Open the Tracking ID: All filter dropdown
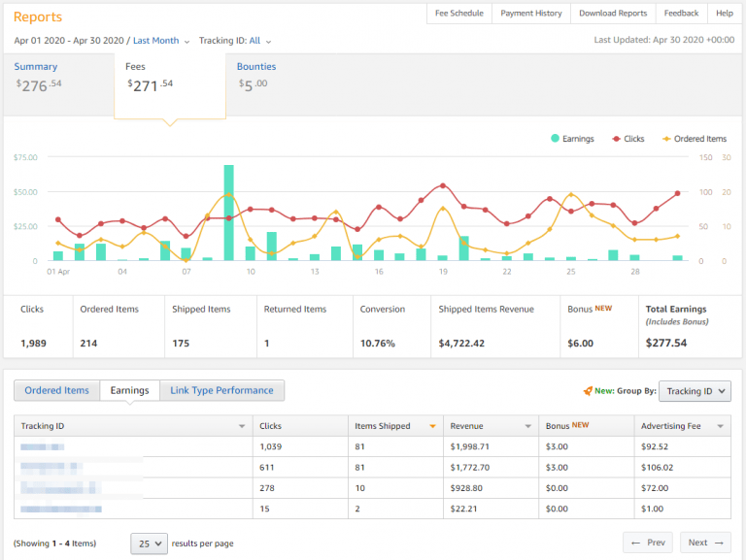The width and height of the screenshot is (746, 560). click(x=235, y=41)
